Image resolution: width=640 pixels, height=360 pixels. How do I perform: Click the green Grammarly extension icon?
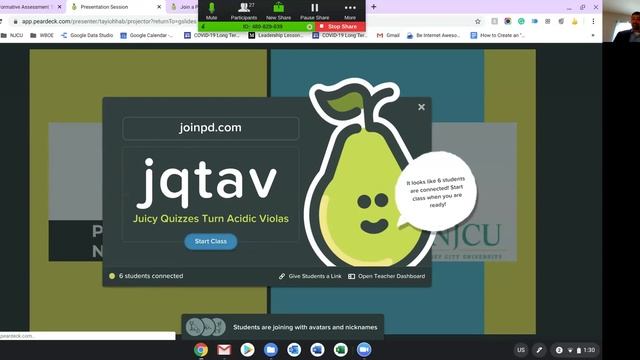tap(521, 21)
